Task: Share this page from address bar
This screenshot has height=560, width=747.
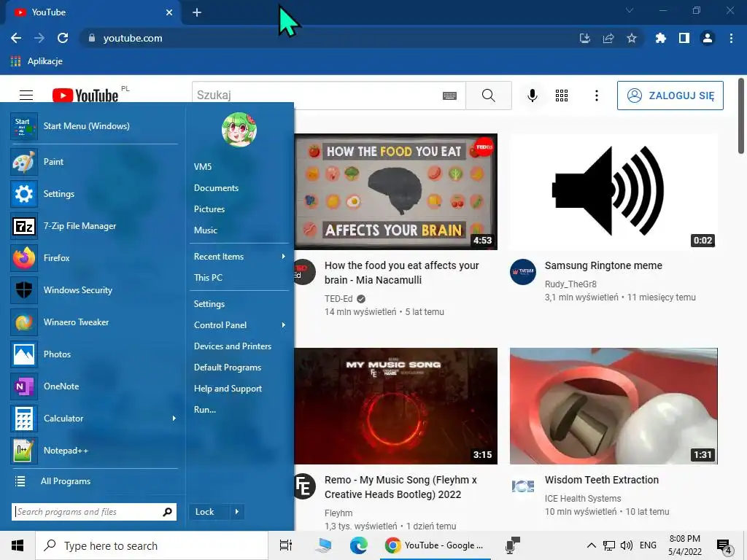Action: (x=608, y=38)
